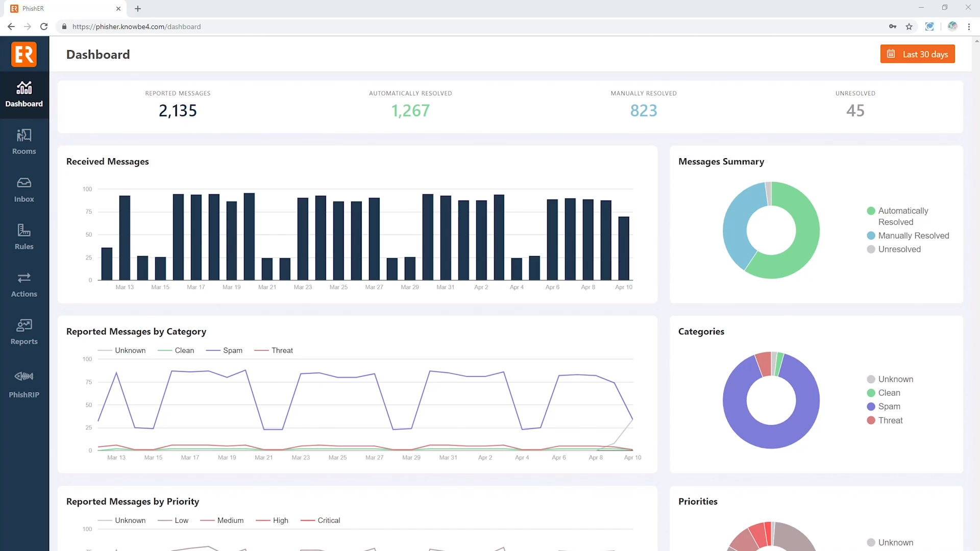The width and height of the screenshot is (980, 551).
Task: Click the Actions icon in the sidebar
Action: 24,284
